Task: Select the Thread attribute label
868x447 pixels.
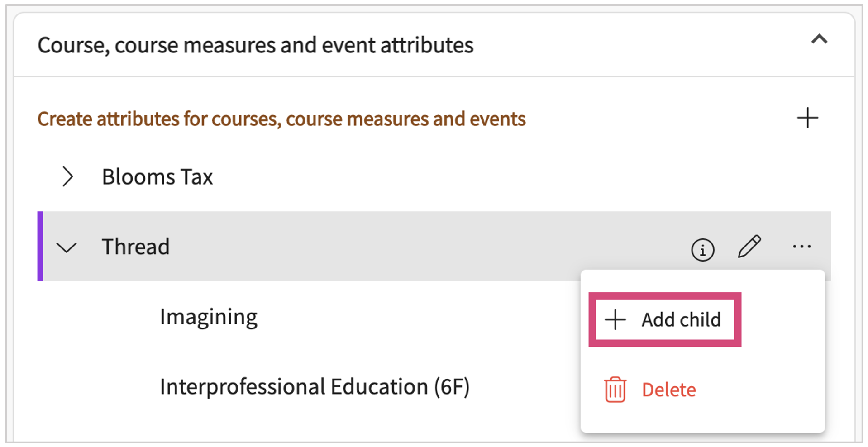Action: 135,247
